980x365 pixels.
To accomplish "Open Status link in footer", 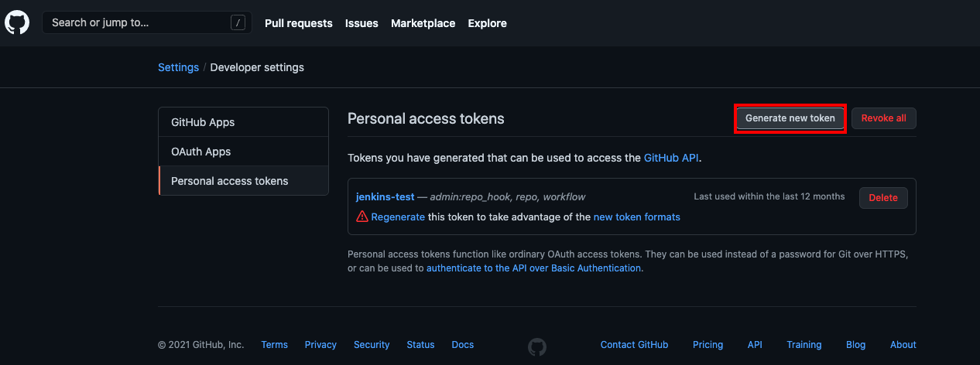I will 420,345.
